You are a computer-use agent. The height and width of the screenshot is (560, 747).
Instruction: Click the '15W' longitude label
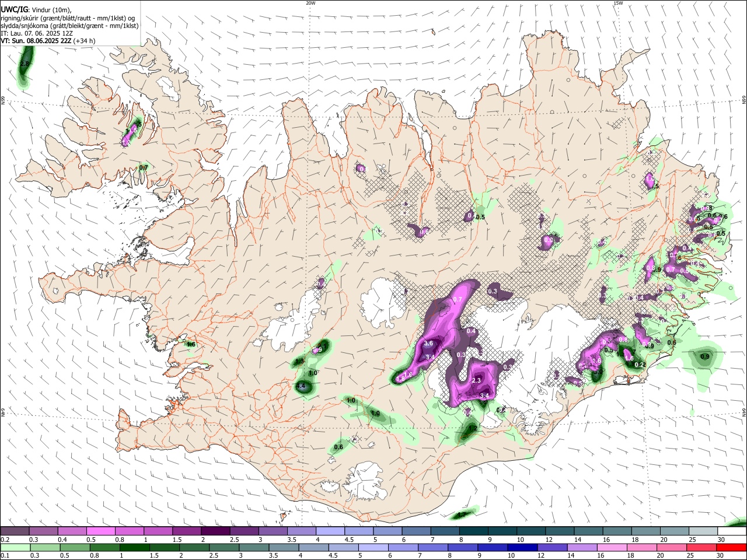click(618, 3)
